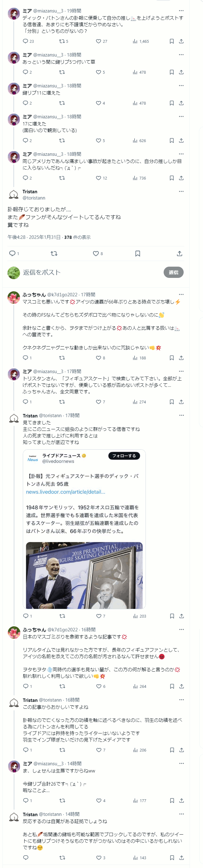Image resolution: width=203 pixels, height=868 pixels.
Task: Open more menu on ふっちゃん's 17時間 reply
Action: [181, 294]
